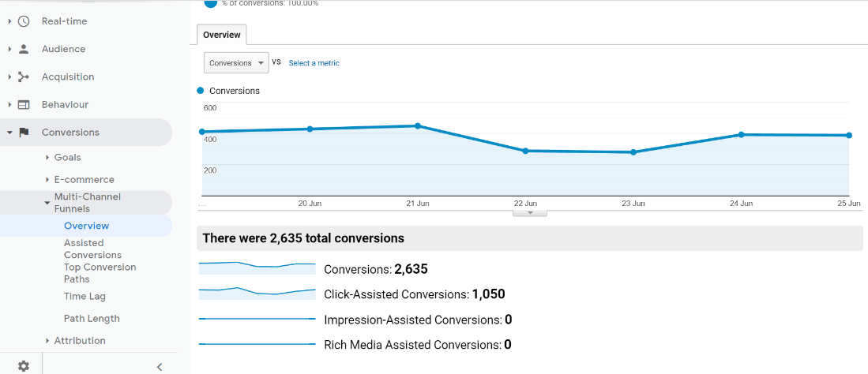
Task: Click the 25 Jun data point
Action: [x=849, y=135]
